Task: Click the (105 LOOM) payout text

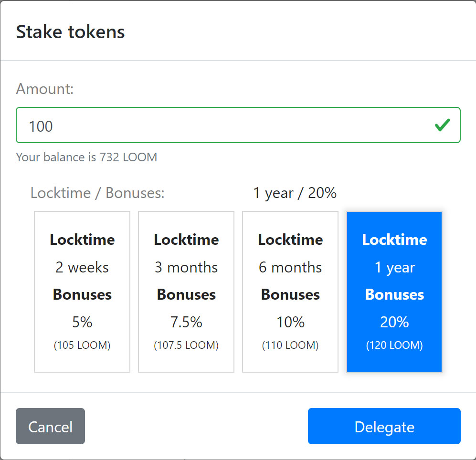Action: pos(82,345)
